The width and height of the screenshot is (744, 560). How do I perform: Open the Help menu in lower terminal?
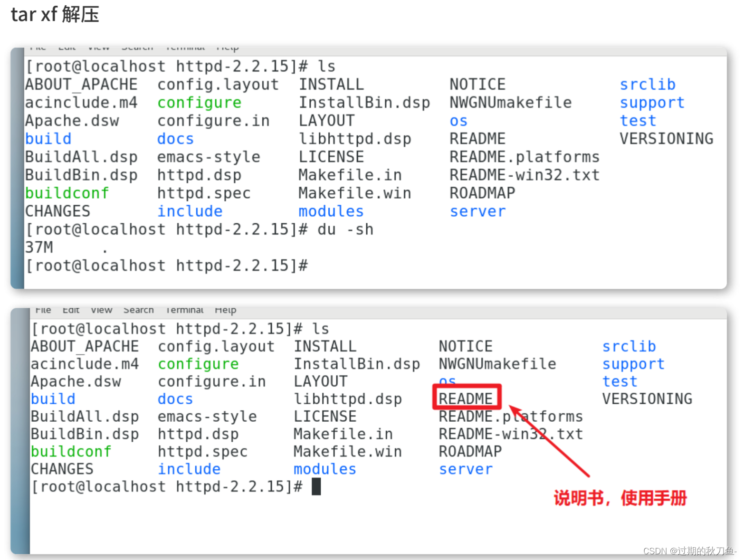tap(225, 310)
